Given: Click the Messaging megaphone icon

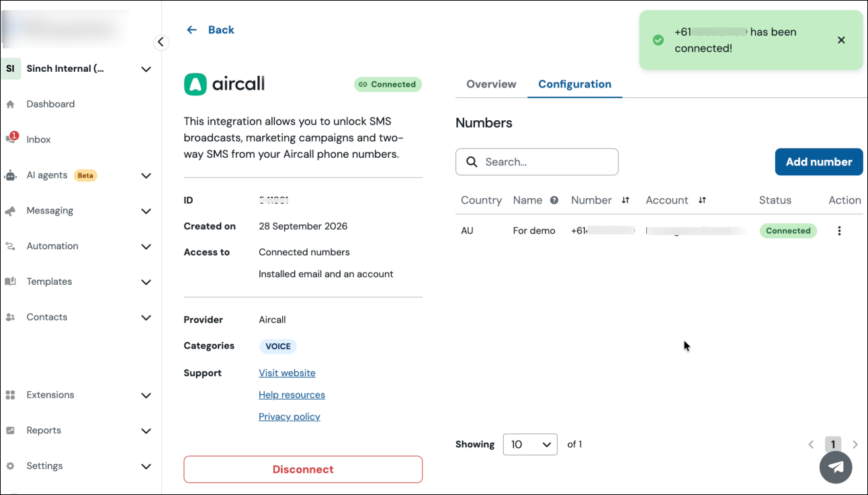Looking at the screenshot, I should tap(10, 211).
